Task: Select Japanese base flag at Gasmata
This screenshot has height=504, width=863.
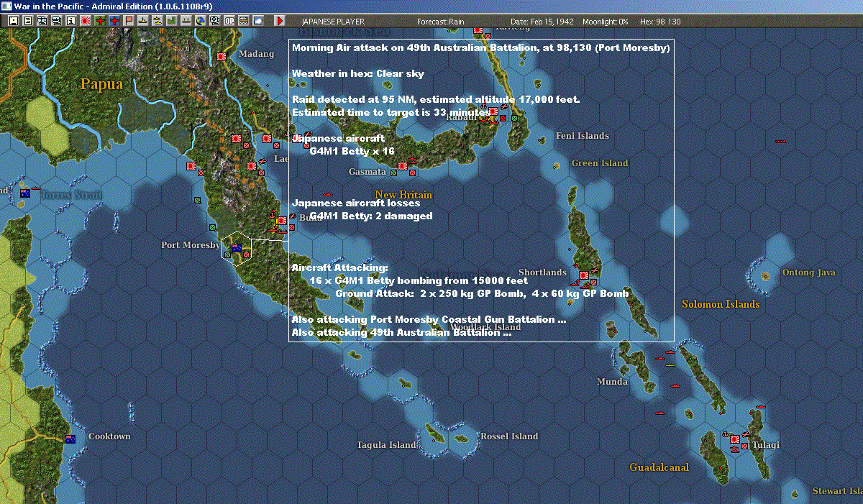Action: click(x=403, y=166)
